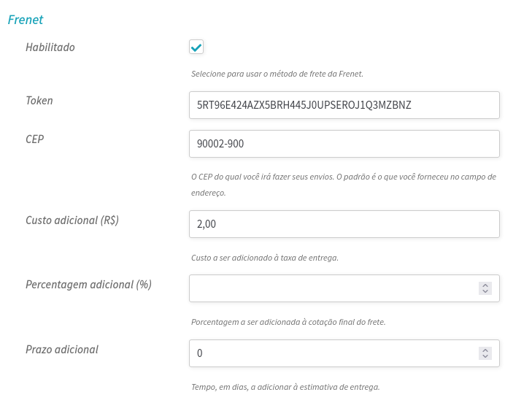Click the CEP label
Screen dimensions: 532x411
(x=34, y=139)
